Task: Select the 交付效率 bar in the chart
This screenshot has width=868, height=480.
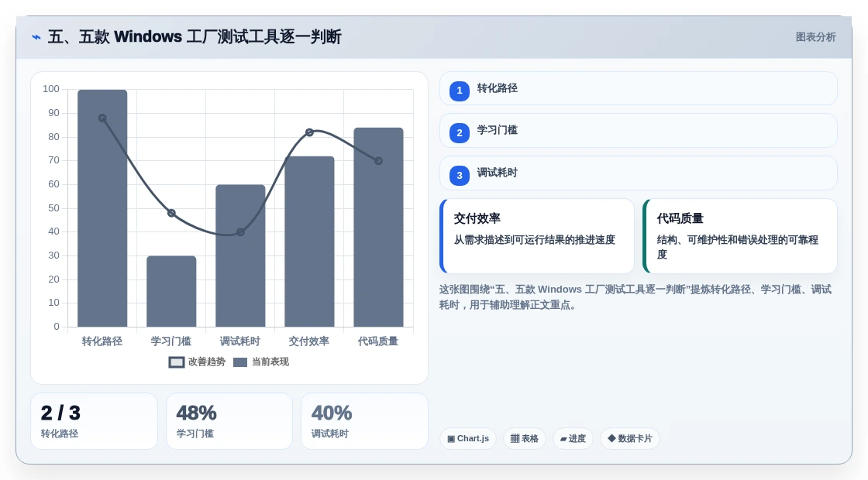Action: (309, 242)
